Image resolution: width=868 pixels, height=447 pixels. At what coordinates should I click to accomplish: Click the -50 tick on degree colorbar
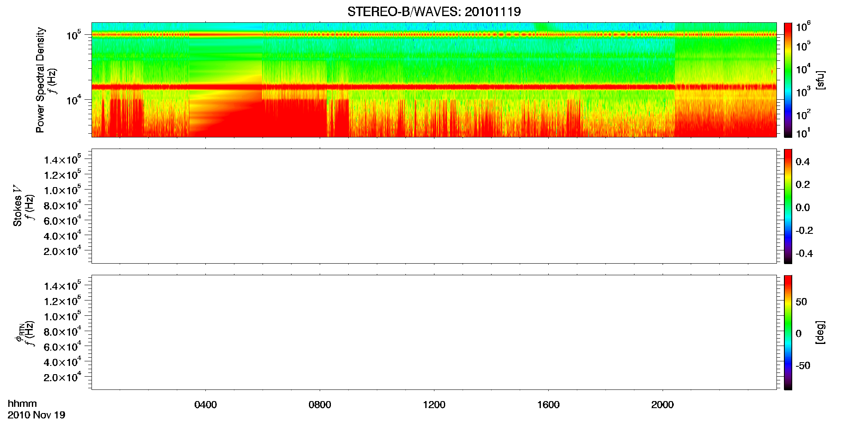[803, 365]
